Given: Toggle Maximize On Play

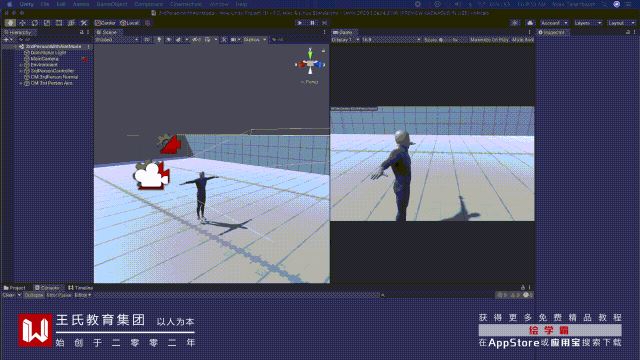Looking at the screenshot, I should click(489, 40).
